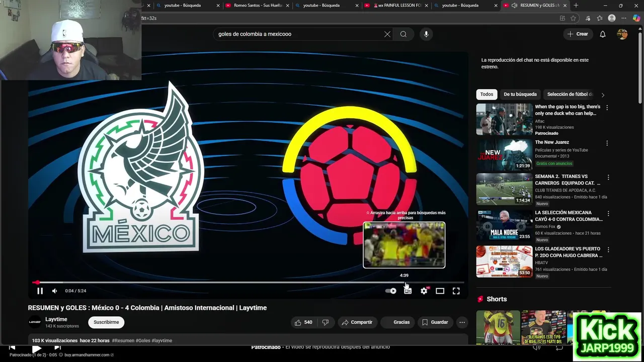Close the PAINFUL LESSON tab
The width and height of the screenshot is (644, 362).
click(x=426, y=6)
